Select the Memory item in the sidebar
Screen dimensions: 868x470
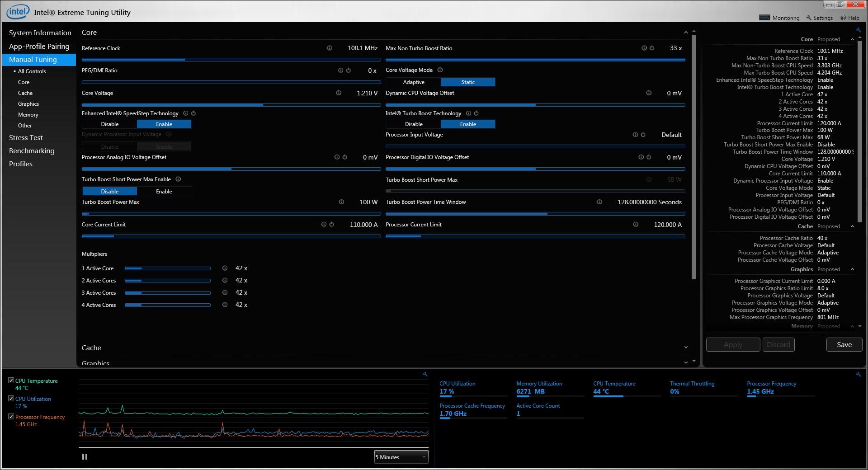(x=28, y=115)
